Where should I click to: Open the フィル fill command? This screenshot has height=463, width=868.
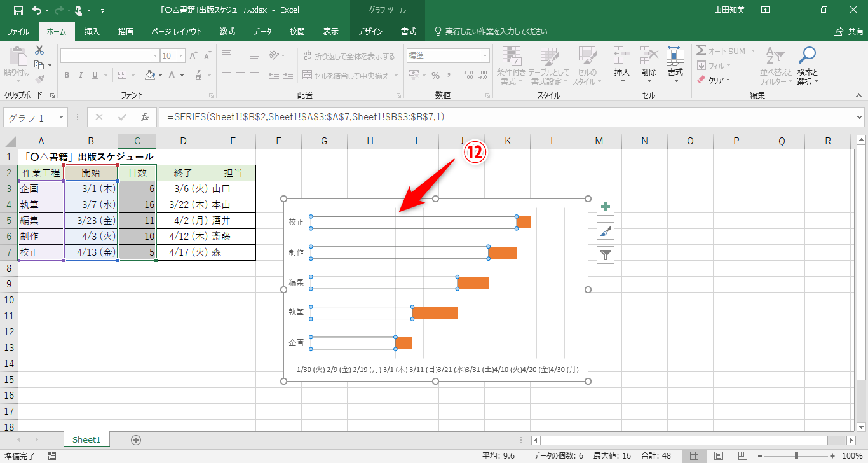tap(714, 66)
